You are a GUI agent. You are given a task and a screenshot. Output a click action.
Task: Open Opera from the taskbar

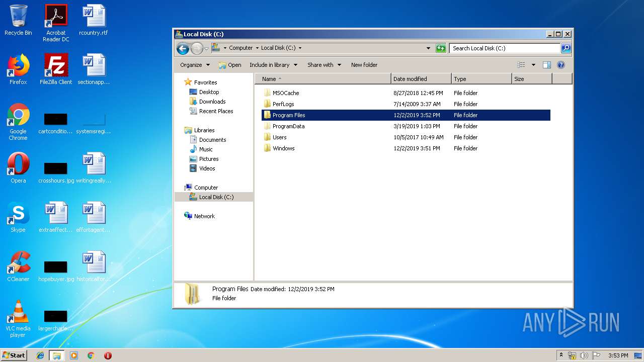pyautogui.click(x=108, y=355)
